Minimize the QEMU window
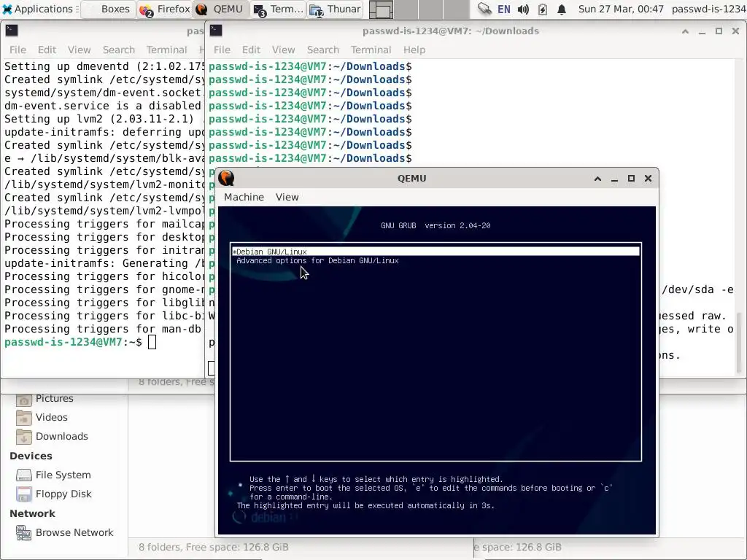The width and height of the screenshot is (747, 560). (x=614, y=179)
